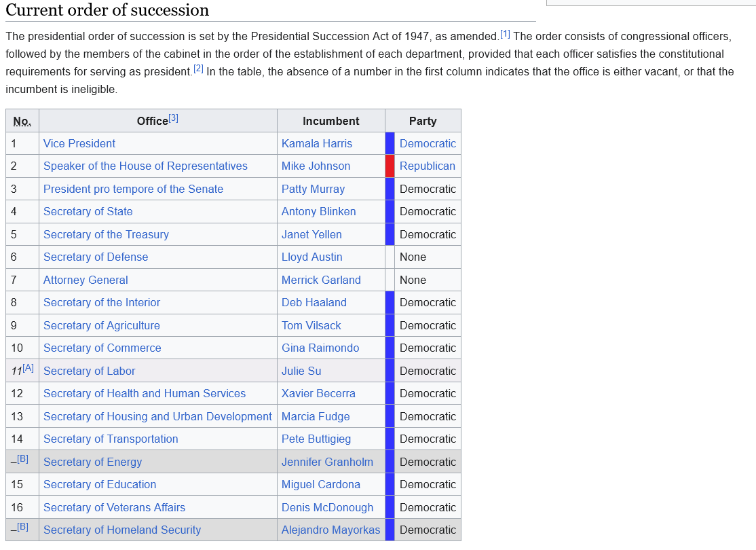Open the Alejandro Mayorkas link

pyautogui.click(x=330, y=530)
